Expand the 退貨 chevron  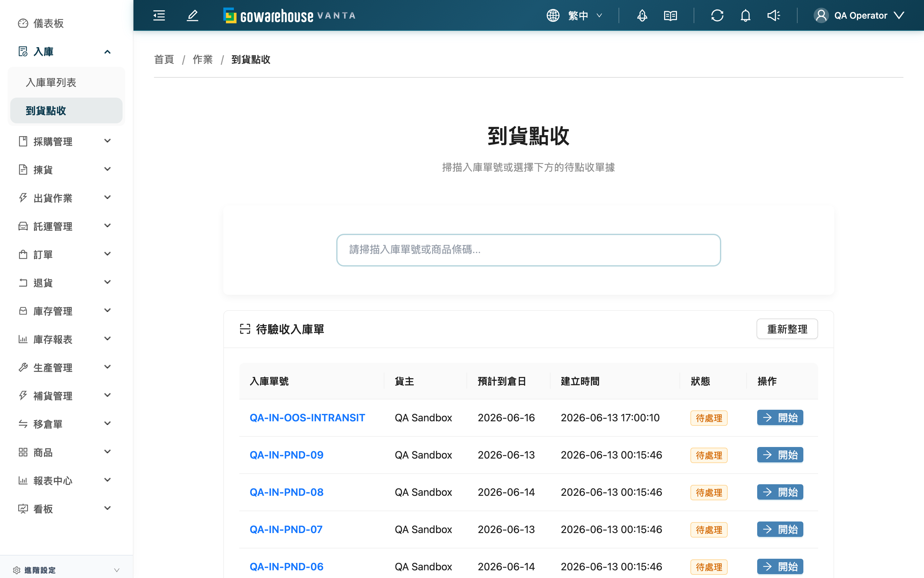point(107,283)
